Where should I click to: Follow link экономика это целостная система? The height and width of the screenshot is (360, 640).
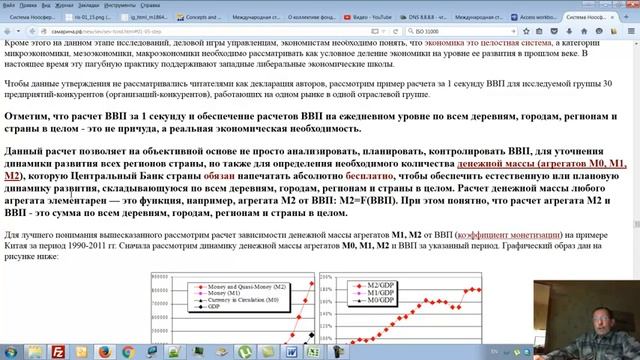coord(488,43)
